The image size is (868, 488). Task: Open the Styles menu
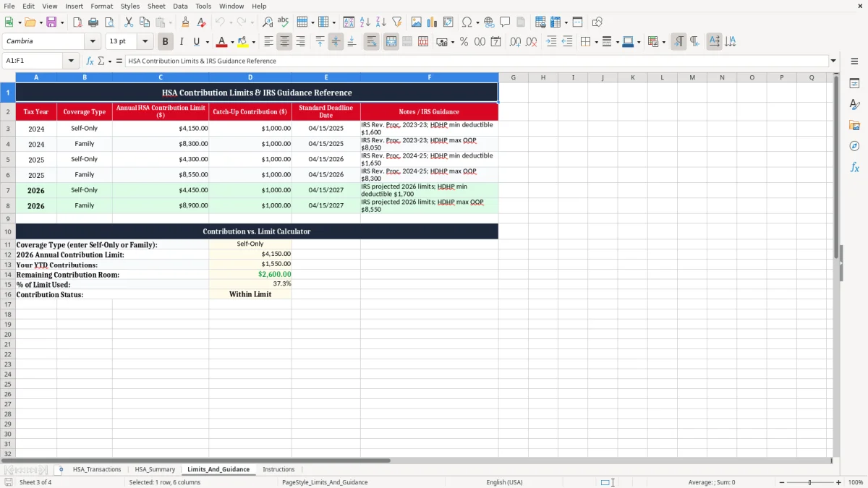click(x=130, y=6)
